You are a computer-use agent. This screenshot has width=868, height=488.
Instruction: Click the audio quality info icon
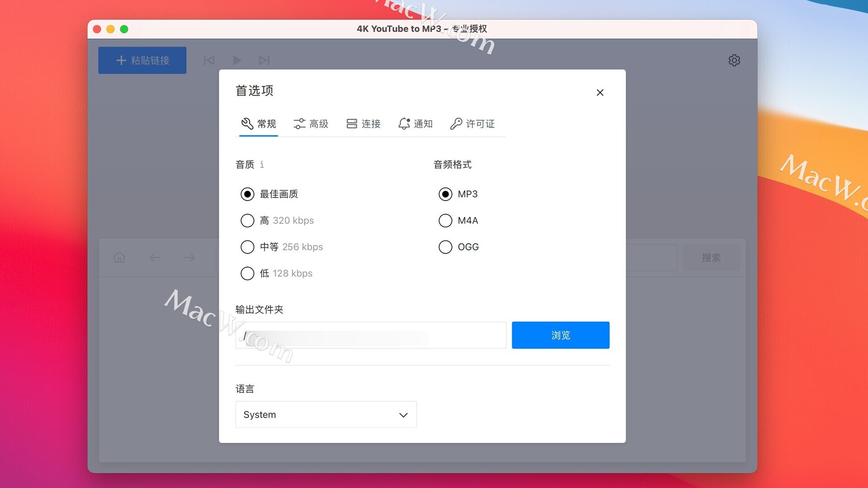(x=262, y=164)
